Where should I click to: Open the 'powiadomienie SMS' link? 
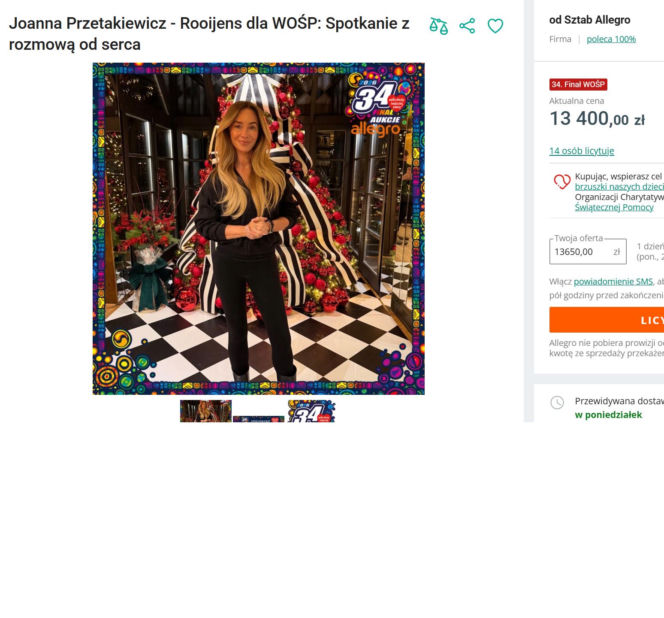613,282
